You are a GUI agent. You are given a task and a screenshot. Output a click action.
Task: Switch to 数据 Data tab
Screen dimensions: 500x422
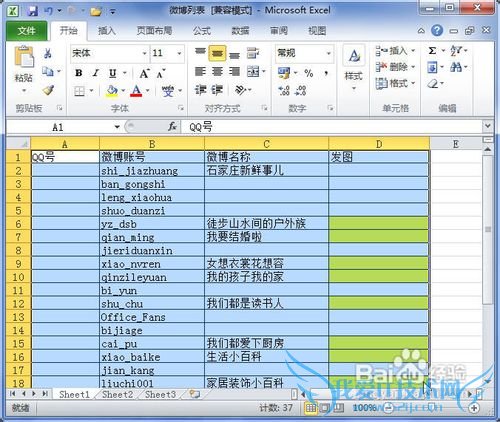click(x=240, y=31)
